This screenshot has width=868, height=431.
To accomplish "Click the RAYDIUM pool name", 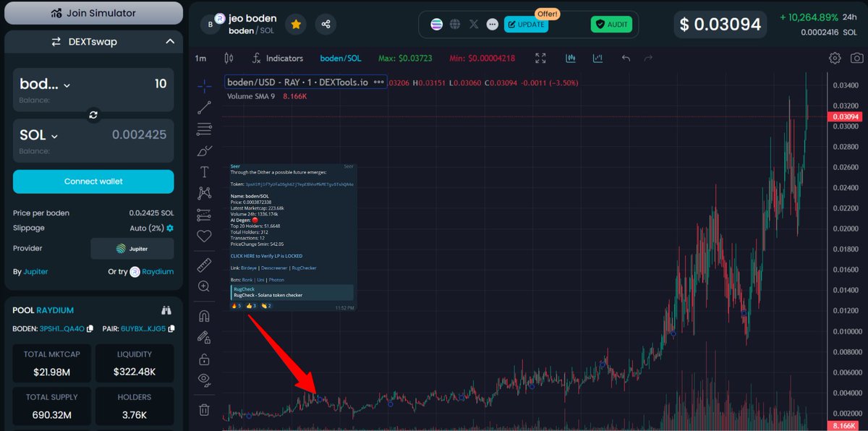I will [55, 310].
